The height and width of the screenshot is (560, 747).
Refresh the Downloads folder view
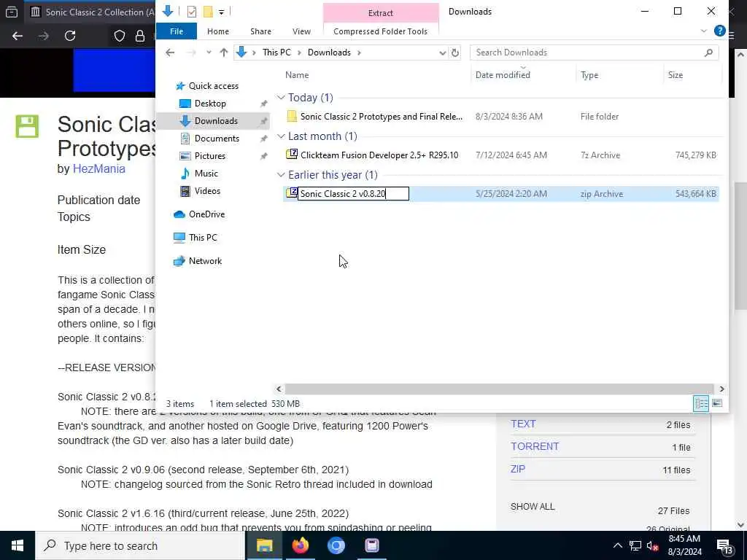455,52
